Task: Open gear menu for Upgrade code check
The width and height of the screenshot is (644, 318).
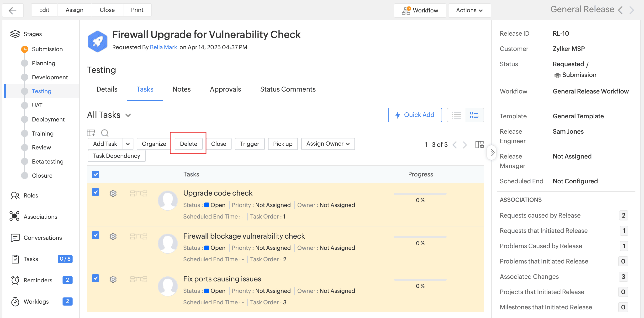Action: 113,193
